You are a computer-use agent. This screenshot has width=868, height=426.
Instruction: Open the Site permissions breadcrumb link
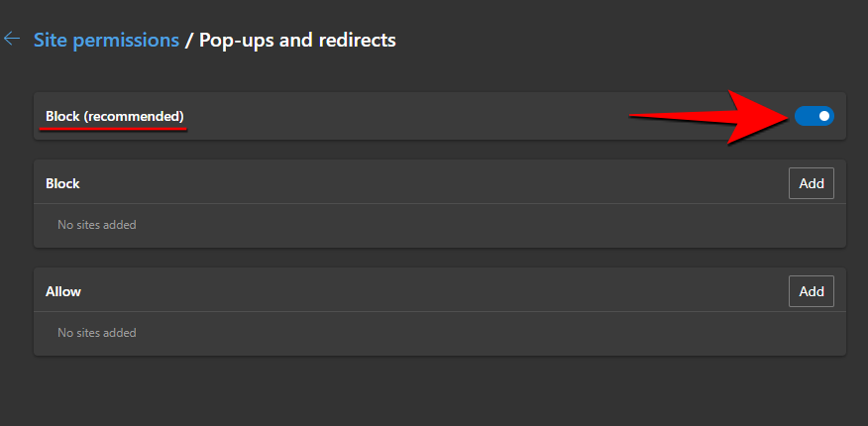[x=106, y=41]
